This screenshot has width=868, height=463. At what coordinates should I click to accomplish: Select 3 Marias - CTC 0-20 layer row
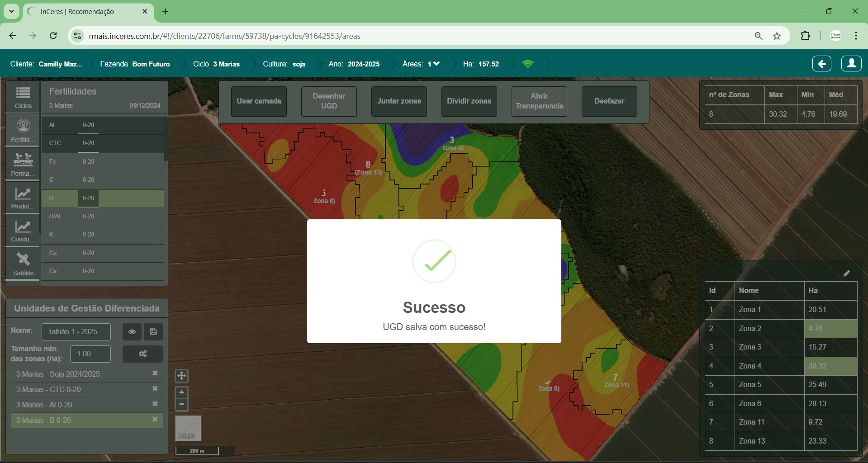(x=87, y=389)
